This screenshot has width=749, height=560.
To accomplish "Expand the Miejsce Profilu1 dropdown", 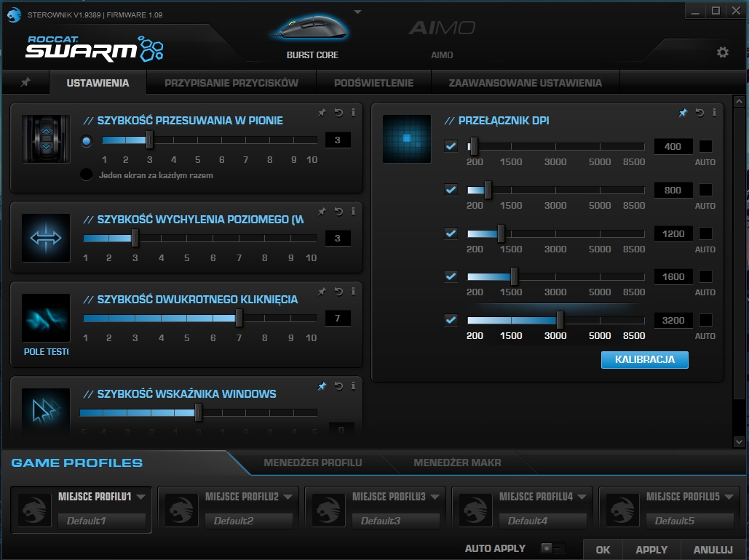I will click(x=141, y=497).
